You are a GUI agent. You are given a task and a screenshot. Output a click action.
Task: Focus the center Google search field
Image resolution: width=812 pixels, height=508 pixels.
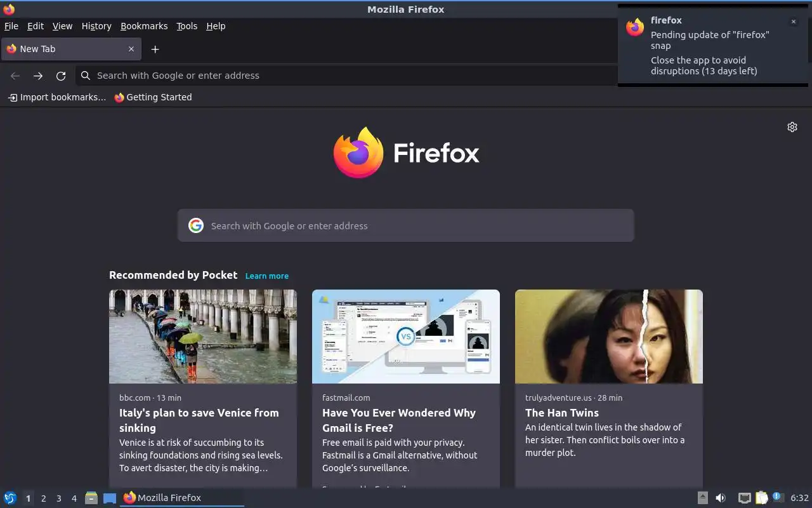[x=406, y=225]
